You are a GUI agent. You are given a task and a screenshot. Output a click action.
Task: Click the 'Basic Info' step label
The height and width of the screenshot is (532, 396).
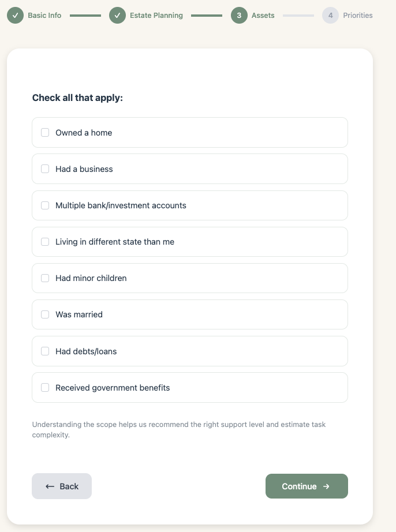coord(44,16)
